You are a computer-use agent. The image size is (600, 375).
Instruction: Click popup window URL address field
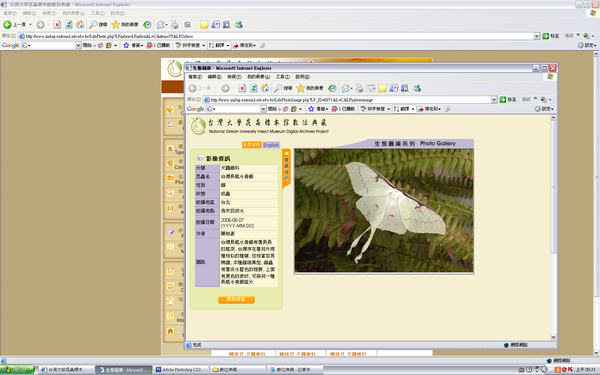pyautogui.click(x=350, y=99)
